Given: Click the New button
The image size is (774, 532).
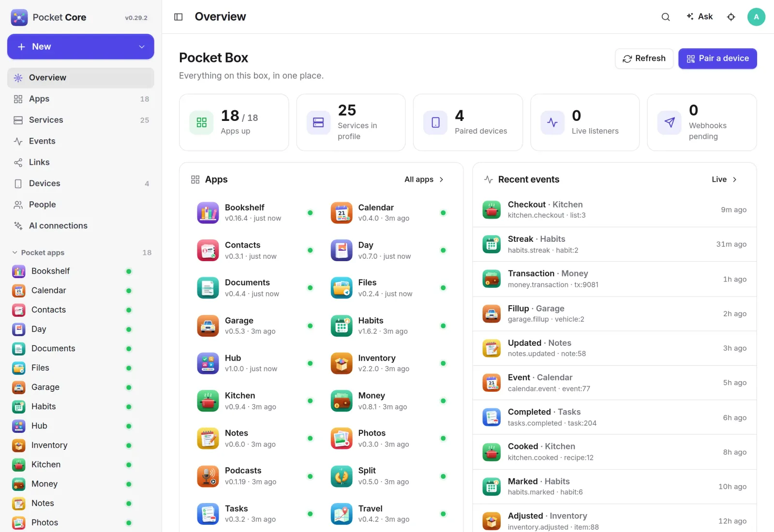Looking at the screenshot, I should click(x=81, y=47).
